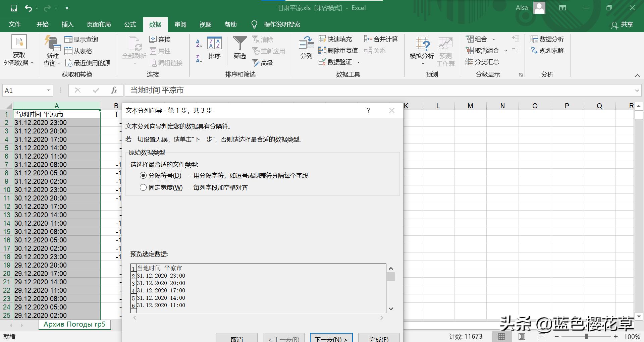Screen dimensions: 644x342
Task: Open the 规划求解 Solver tool
Action: pyautogui.click(x=547, y=51)
